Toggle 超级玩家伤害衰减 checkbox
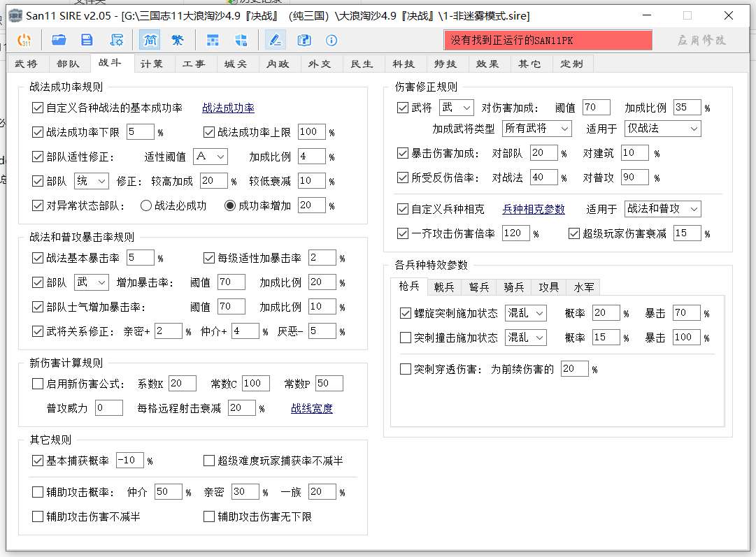This screenshot has height=557, width=756. pyautogui.click(x=573, y=233)
